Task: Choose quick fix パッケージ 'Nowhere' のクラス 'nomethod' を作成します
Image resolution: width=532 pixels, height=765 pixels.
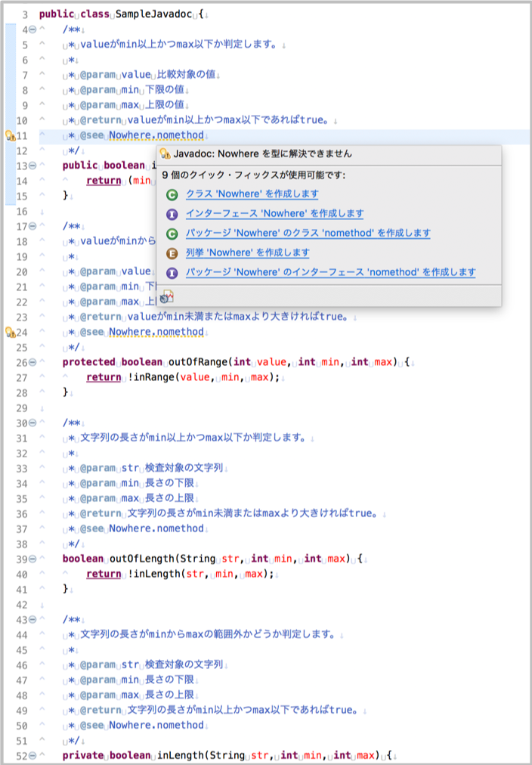Action: click(308, 234)
